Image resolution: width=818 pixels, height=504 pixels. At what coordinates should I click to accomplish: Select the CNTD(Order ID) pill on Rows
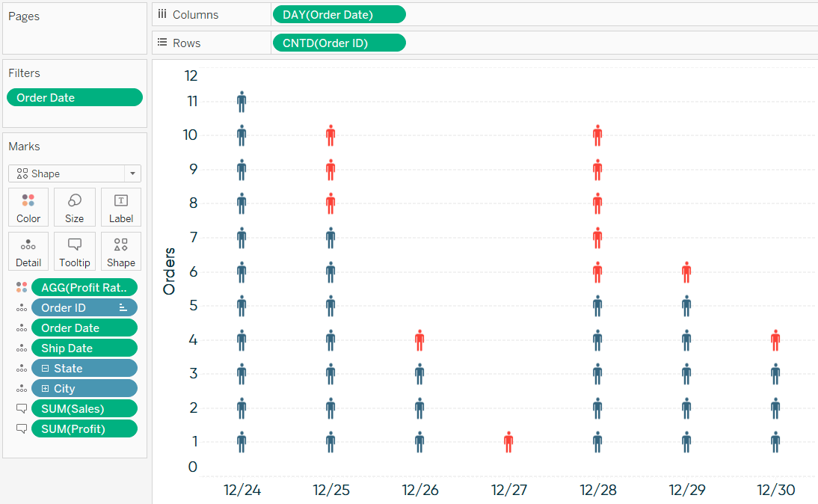(x=339, y=43)
